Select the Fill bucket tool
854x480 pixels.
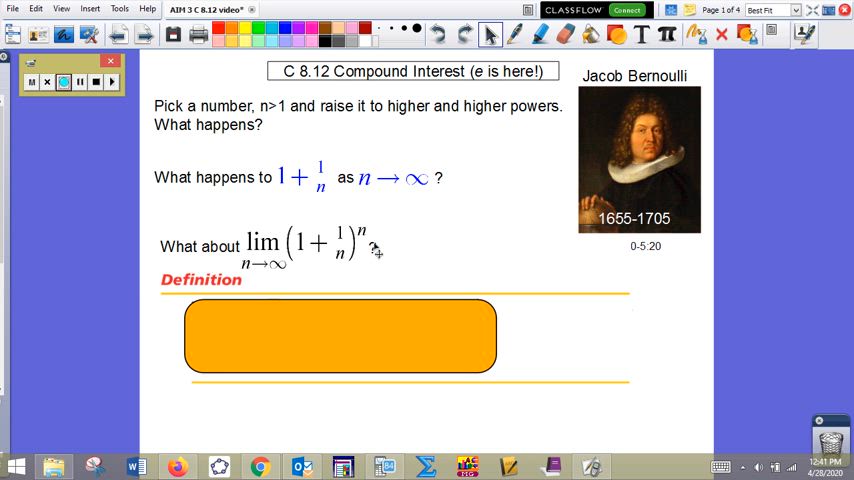pyautogui.click(x=591, y=35)
